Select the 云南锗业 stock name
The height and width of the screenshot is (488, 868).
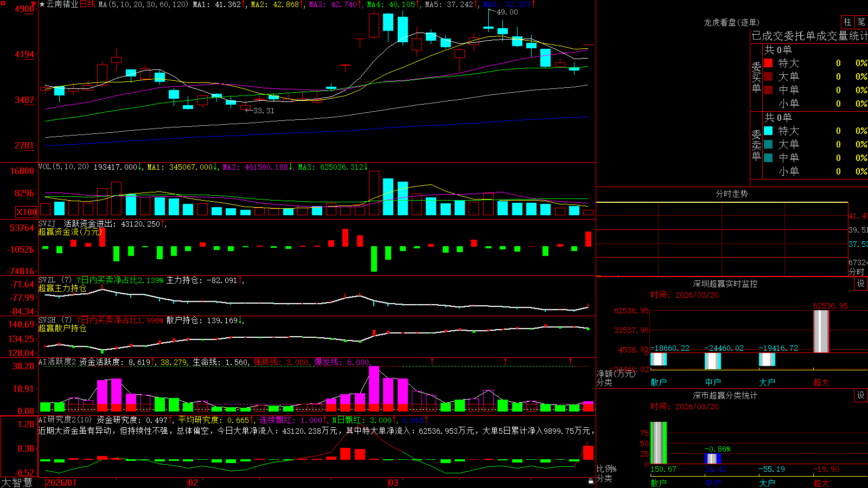pos(62,4)
